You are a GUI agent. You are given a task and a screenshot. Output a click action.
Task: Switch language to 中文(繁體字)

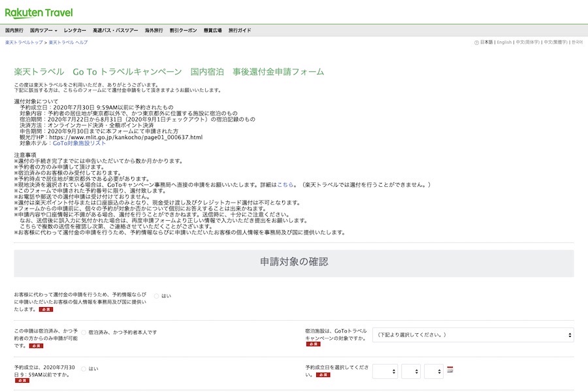pos(556,42)
